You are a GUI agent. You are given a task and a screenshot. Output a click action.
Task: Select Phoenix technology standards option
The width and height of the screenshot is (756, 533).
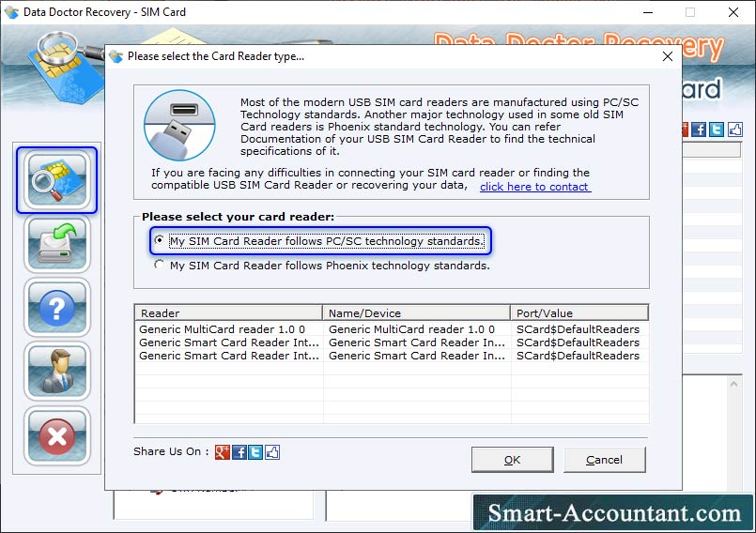click(x=321, y=266)
